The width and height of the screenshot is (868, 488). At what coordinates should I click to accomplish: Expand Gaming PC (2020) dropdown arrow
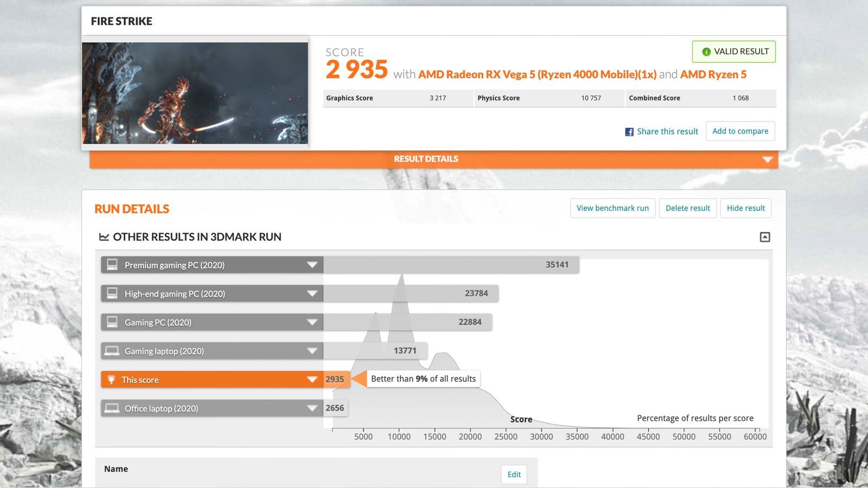click(x=312, y=322)
